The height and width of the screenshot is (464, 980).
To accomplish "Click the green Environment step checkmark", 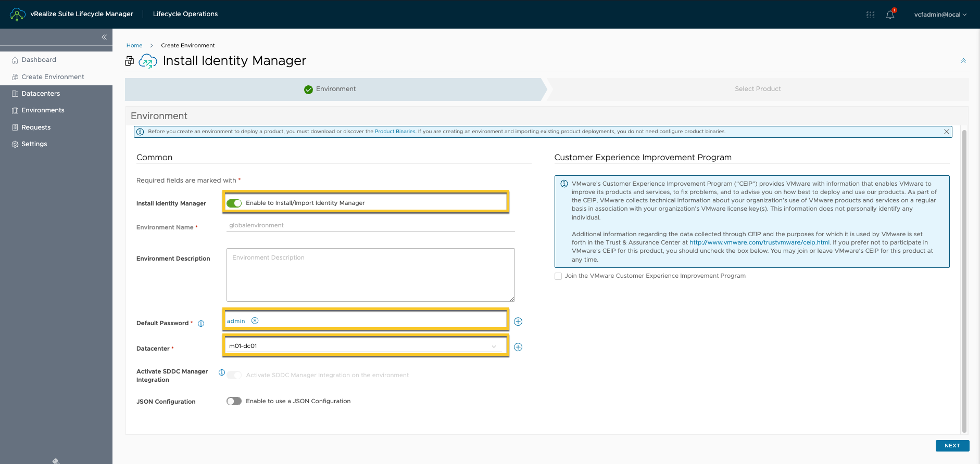I will coord(308,89).
